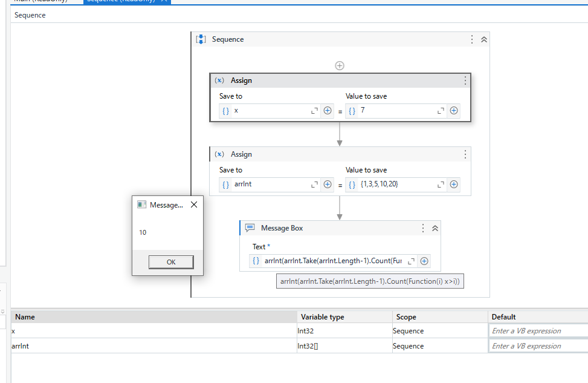Collapse the Sequence using its double chevron

pos(483,39)
